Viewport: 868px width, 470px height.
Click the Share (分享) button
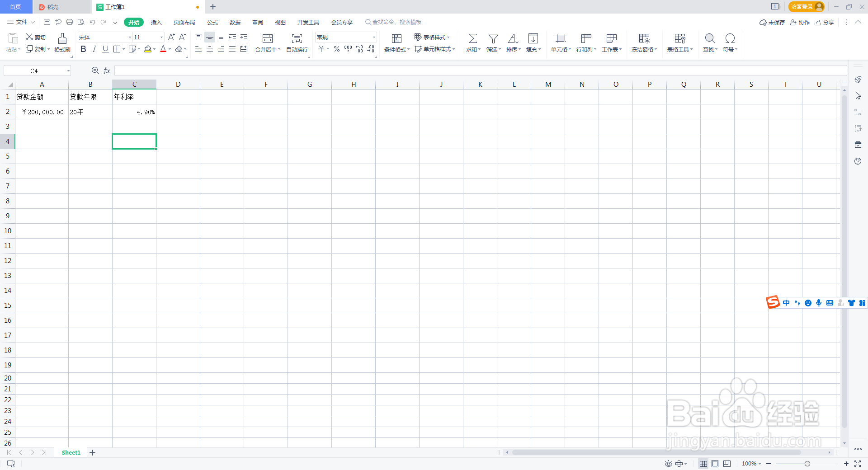coord(825,22)
